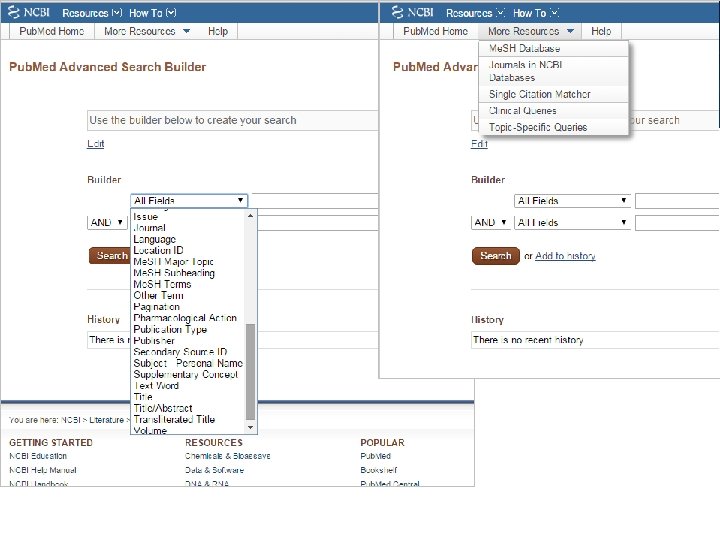Choose Supplementary Concept option
Image resolution: width=720 pixels, height=540 pixels.
coord(186,374)
